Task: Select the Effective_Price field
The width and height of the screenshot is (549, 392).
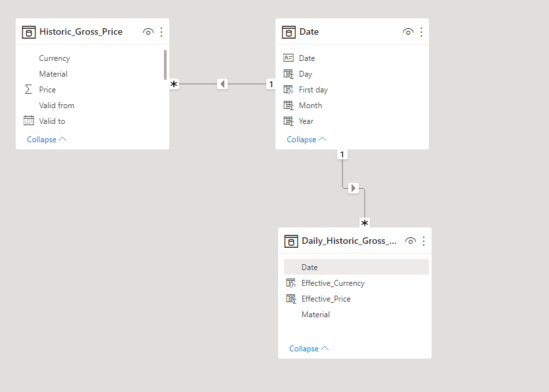Action: 326,299
